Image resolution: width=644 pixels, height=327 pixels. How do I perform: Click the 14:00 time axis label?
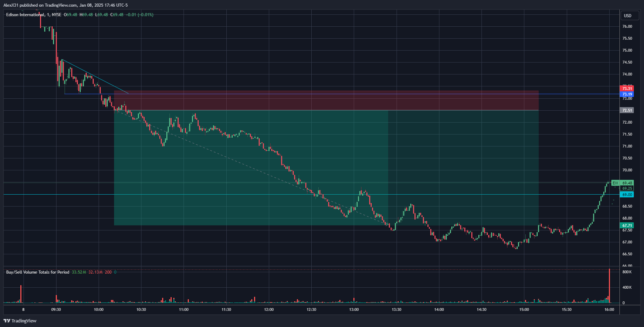439,309
